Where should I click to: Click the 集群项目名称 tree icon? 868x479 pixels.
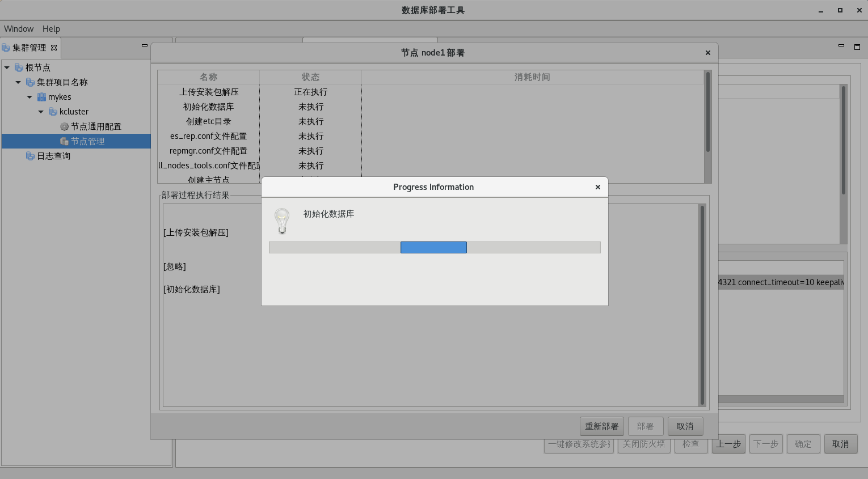click(x=30, y=82)
